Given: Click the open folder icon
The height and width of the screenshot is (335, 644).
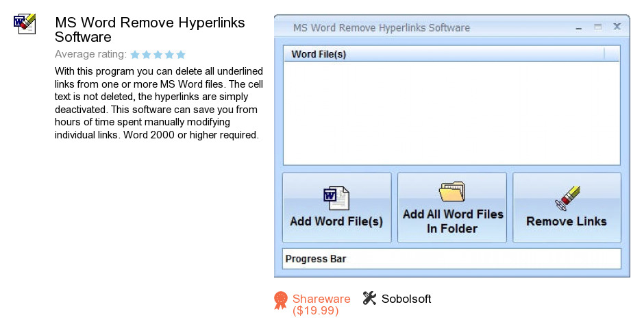Looking at the screenshot, I should coord(451,192).
